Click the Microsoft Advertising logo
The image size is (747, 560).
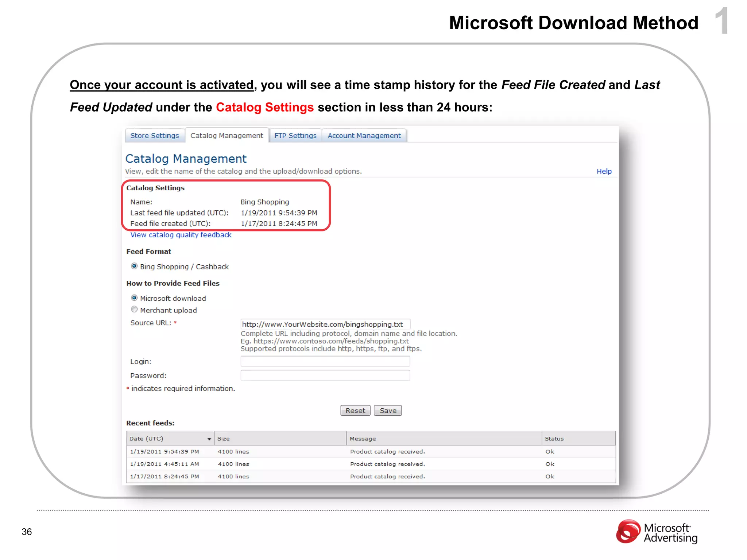point(657,532)
